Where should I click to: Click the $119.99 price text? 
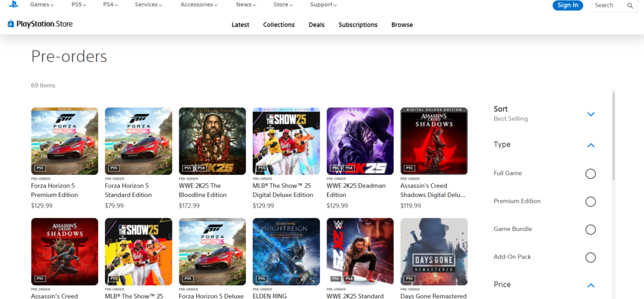pos(411,206)
